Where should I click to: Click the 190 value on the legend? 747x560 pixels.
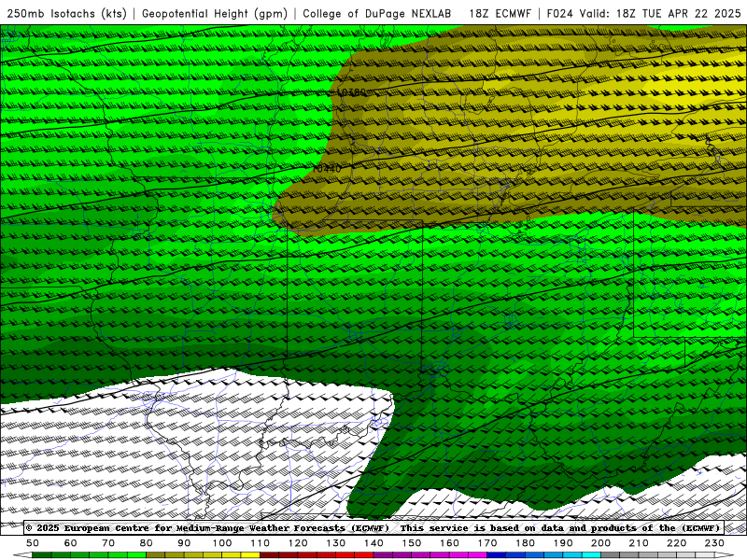pos(563,543)
